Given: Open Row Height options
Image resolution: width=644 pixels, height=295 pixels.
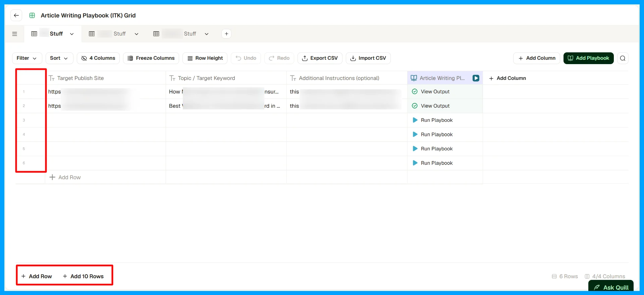Looking at the screenshot, I should [x=205, y=58].
